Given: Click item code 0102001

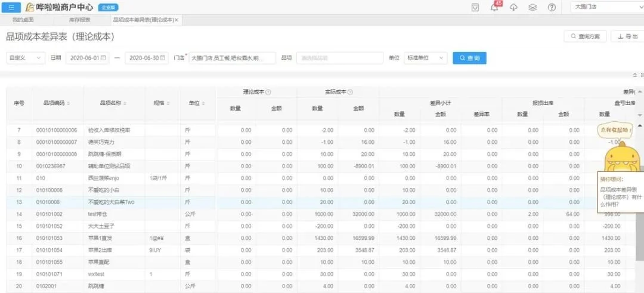Looking at the screenshot, I should click(x=47, y=286).
